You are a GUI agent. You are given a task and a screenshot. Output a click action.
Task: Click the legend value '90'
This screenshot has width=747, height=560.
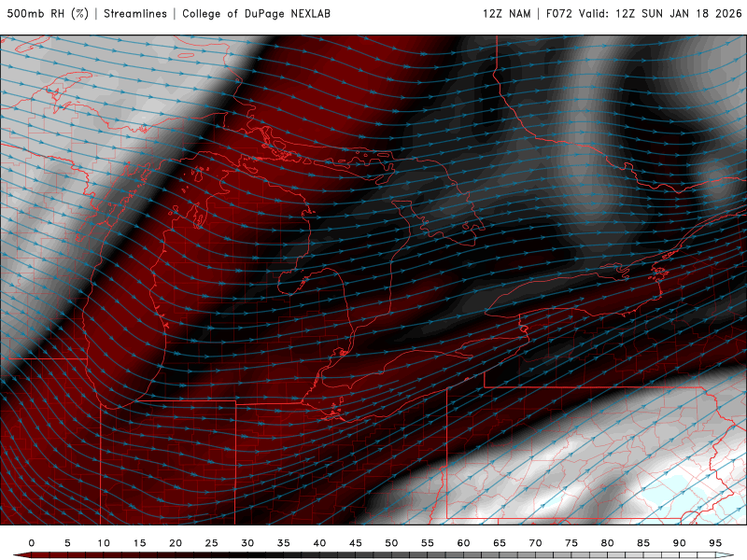(x=680, y=543)
